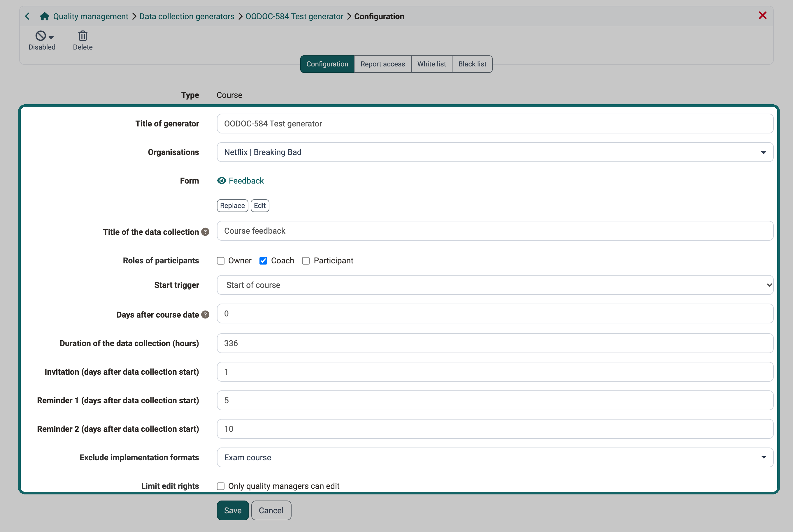The height and width of the screenshot is (532, 793).
Task: Click the Cancel button
Action: 271,510
